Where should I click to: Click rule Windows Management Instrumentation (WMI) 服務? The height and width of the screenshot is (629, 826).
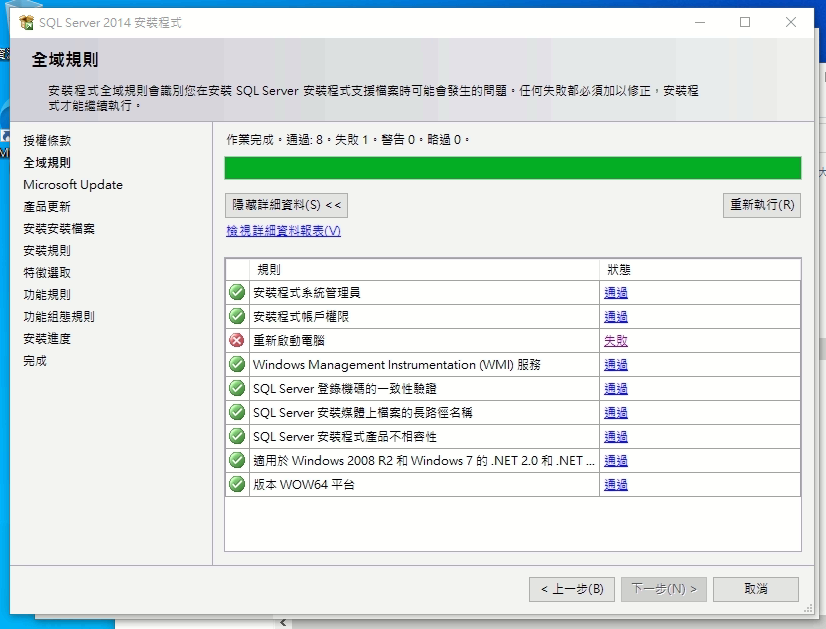[397, 365]
